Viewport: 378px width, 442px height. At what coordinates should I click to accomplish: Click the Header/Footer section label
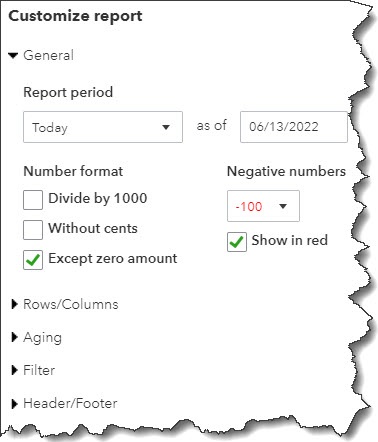click(x=70, y=404)
